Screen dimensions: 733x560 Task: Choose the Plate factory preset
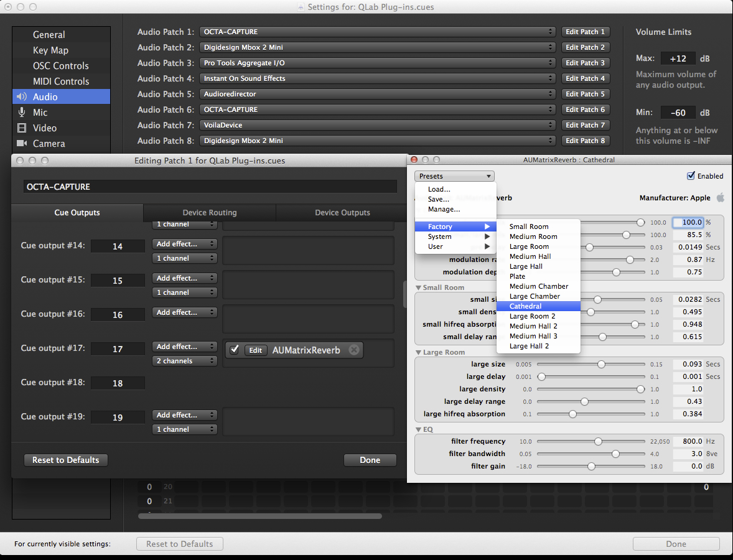[517, 276]
